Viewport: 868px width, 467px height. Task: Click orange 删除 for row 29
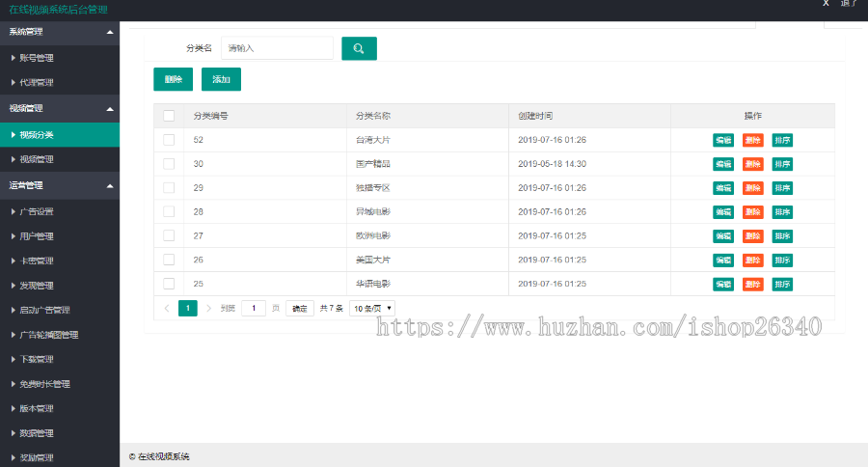pos(752,188)
